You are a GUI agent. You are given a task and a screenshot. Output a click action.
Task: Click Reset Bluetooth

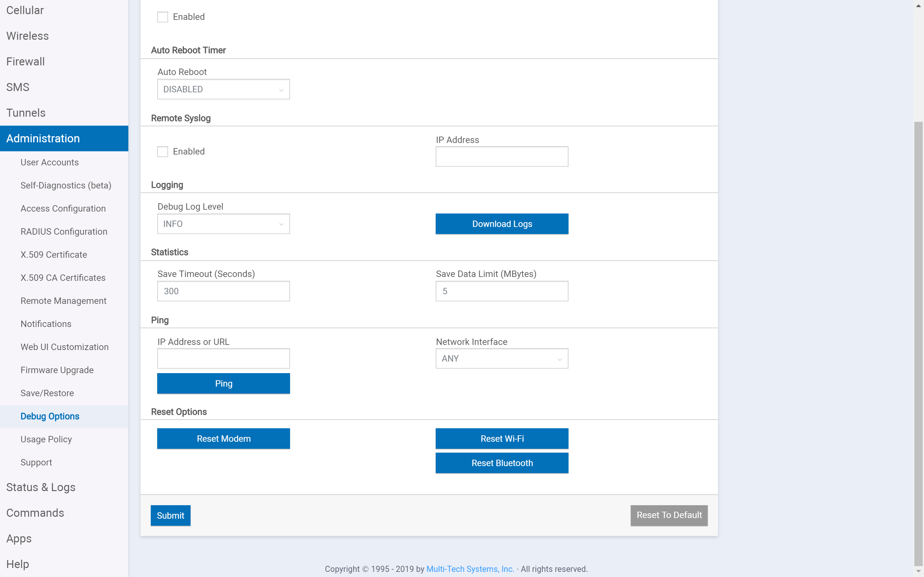pyautogui.click(x=502, y=463)
